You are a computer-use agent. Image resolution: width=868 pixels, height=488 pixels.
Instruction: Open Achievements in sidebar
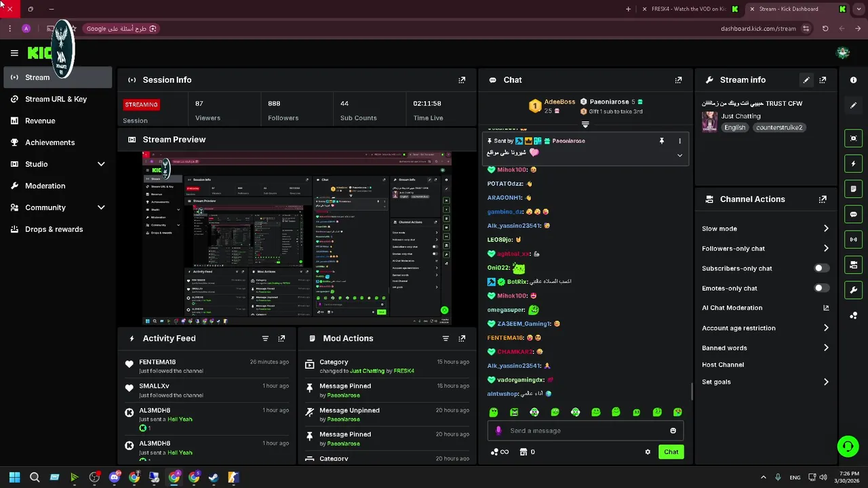tap(58, 142)
